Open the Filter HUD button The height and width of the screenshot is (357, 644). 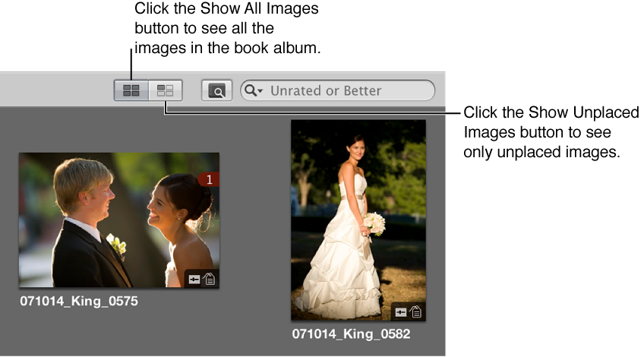217,90
